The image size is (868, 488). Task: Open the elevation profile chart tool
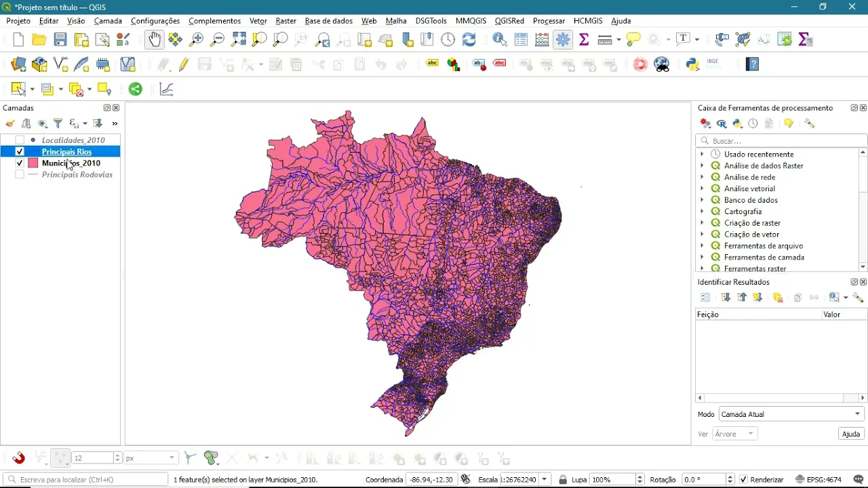(x=167, y=89)
